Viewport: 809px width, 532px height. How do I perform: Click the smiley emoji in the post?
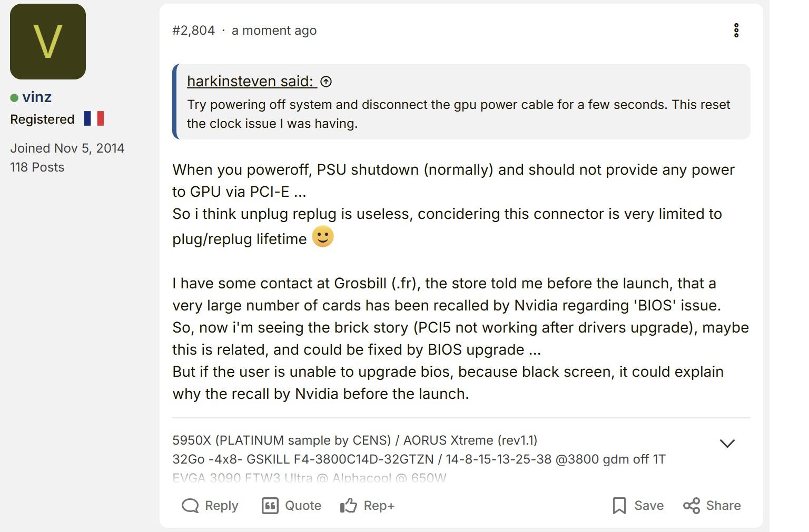click(323, 237)
